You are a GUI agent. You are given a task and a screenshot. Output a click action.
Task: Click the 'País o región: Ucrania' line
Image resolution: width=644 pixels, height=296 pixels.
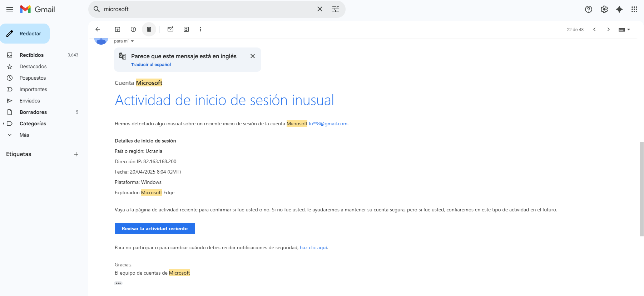tap(138, 151)
